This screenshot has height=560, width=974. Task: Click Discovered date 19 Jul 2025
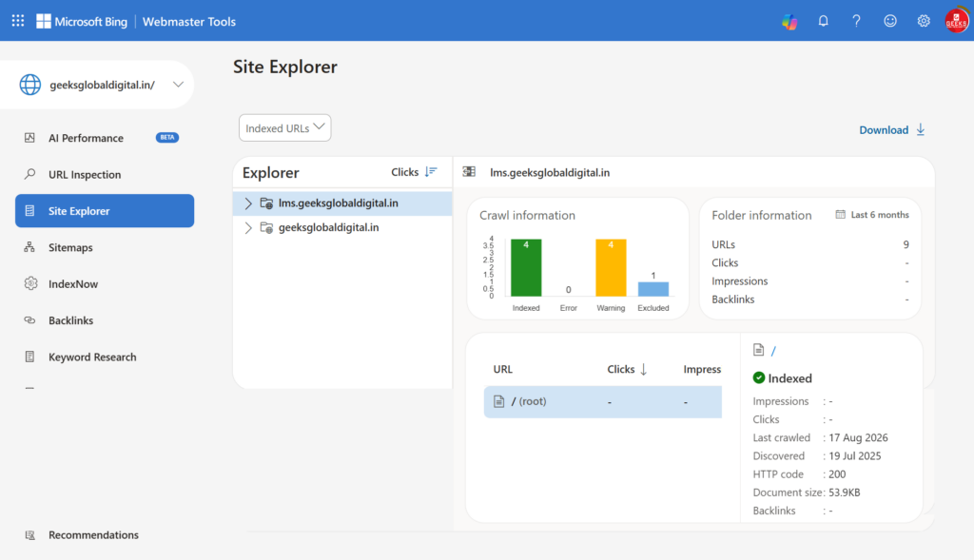[855, 455]
